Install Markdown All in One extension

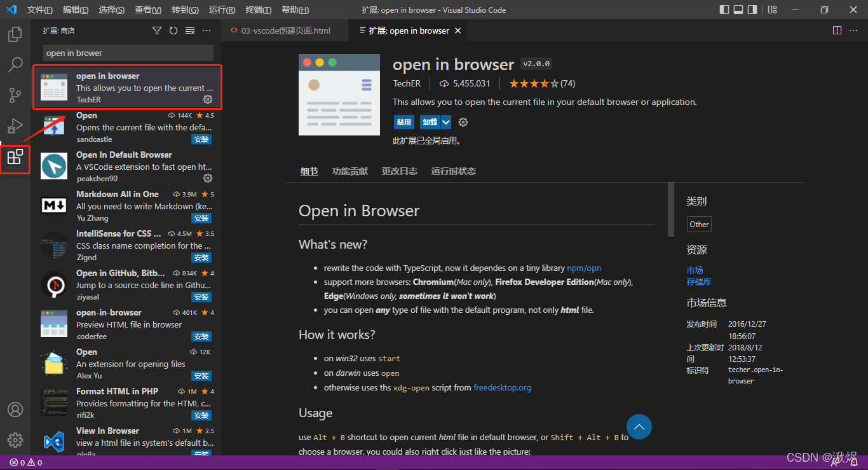click(x=201, y=218)
